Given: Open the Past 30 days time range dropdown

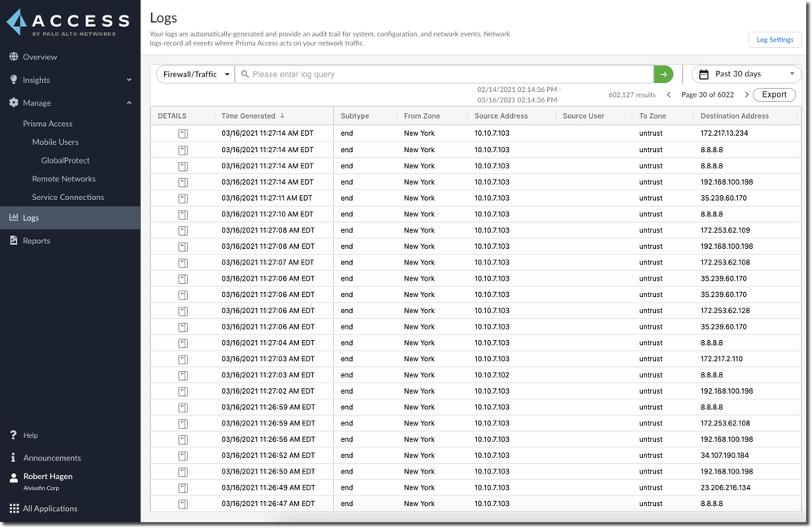Looking at the screenshot, I should pos(745,74).
